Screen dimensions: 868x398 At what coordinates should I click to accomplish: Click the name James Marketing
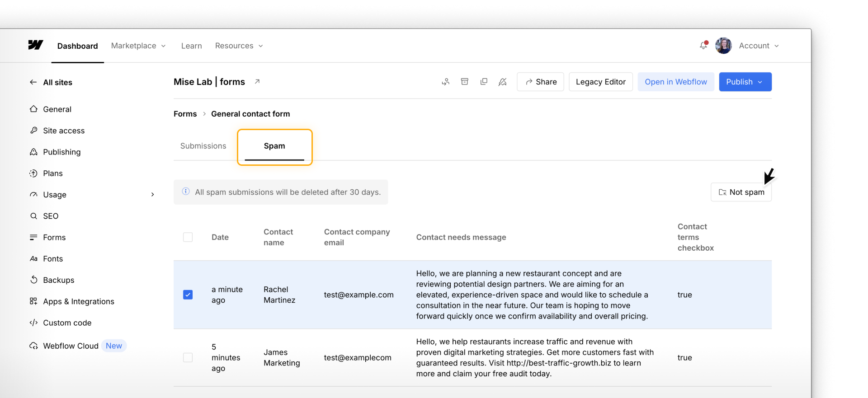point(282,357)
